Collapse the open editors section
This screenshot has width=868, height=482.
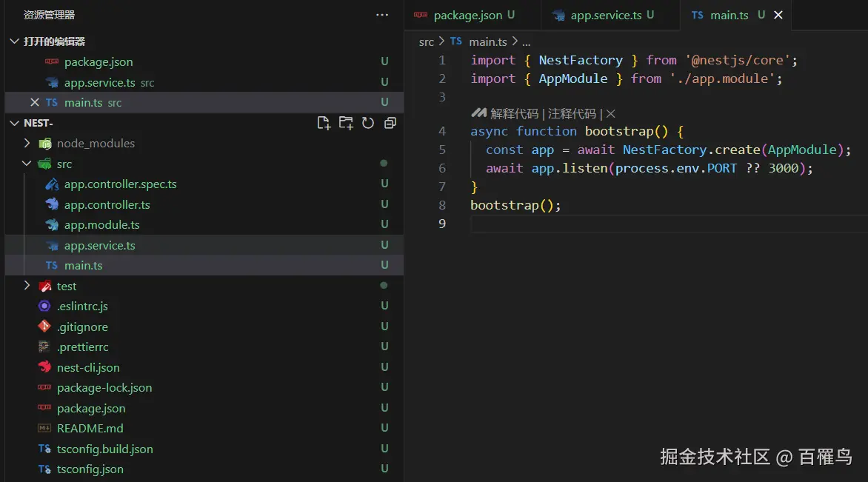click(x=14, y=41)
